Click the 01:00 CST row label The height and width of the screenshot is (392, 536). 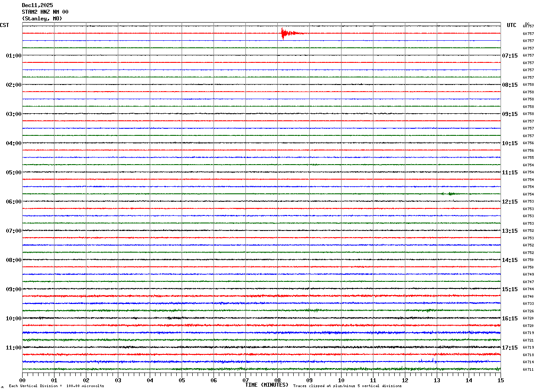click(x=14, y=55)
